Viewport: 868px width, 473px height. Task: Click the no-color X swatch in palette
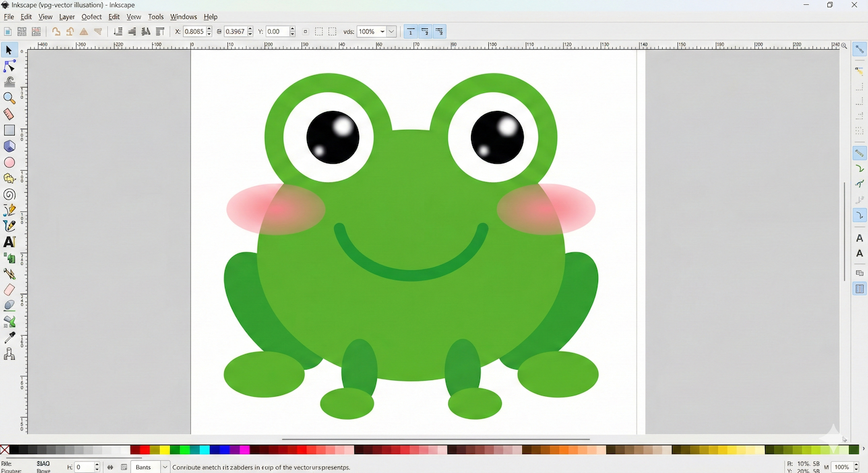(5, 450)
